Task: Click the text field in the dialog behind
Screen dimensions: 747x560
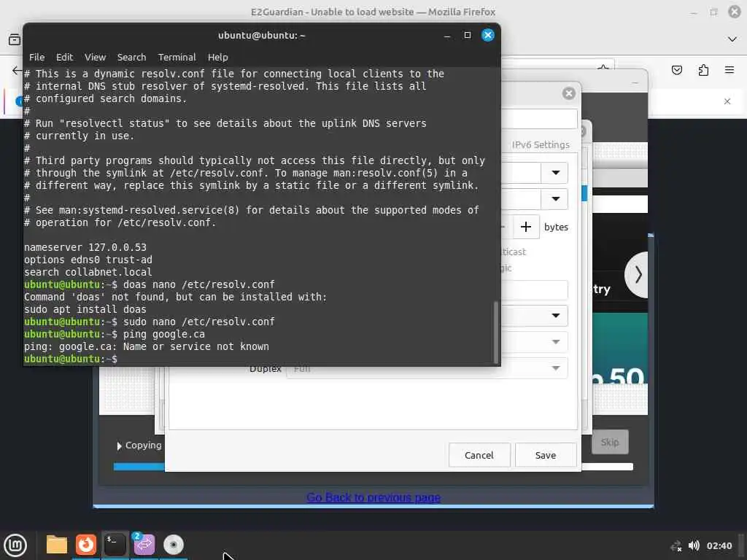Action: pos(539,119)
